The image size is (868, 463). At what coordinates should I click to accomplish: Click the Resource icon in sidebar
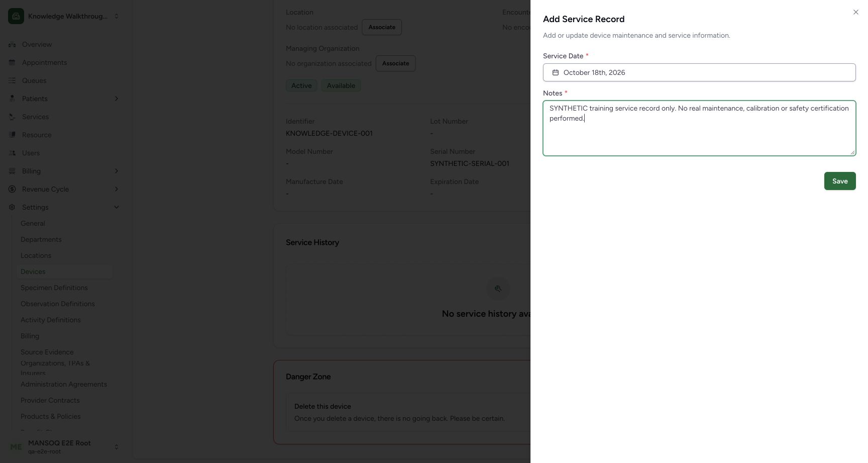point(12,135)
